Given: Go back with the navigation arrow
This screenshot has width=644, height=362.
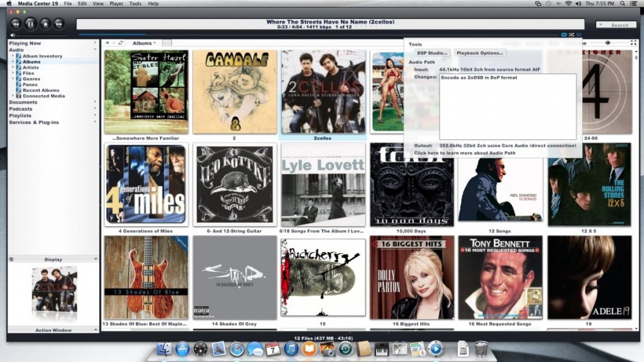Looking at the screenshot, I should pyautogui.click(x=108, y=43).
